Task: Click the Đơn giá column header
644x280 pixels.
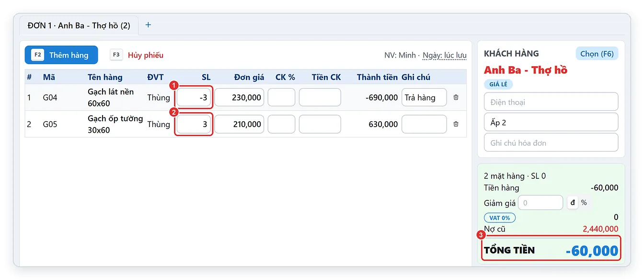Action: [249, 77]
